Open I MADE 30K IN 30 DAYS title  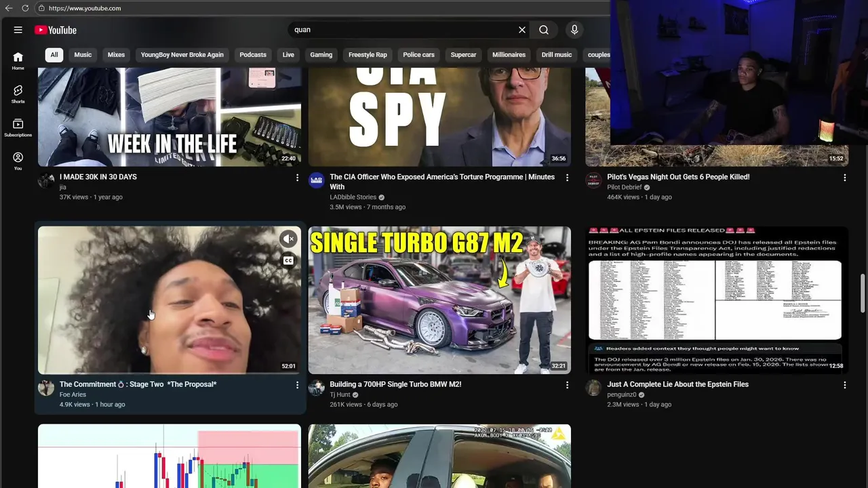pos(98,177)
